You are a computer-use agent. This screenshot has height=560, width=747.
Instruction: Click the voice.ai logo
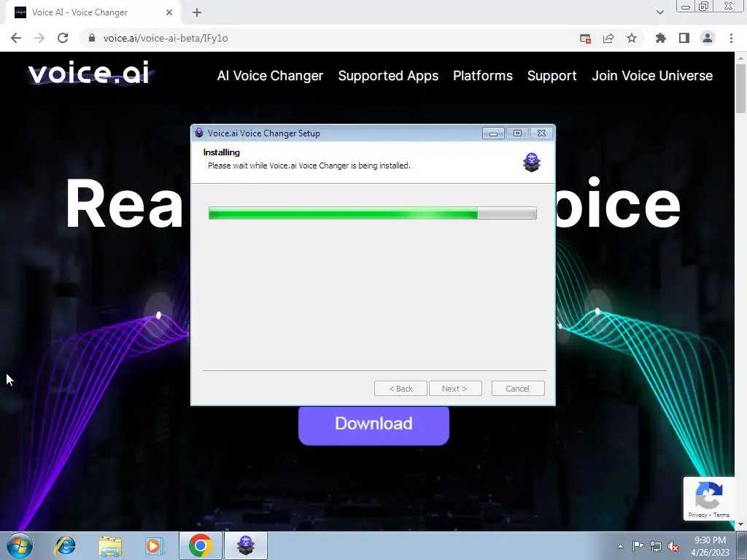coord(88,73)
